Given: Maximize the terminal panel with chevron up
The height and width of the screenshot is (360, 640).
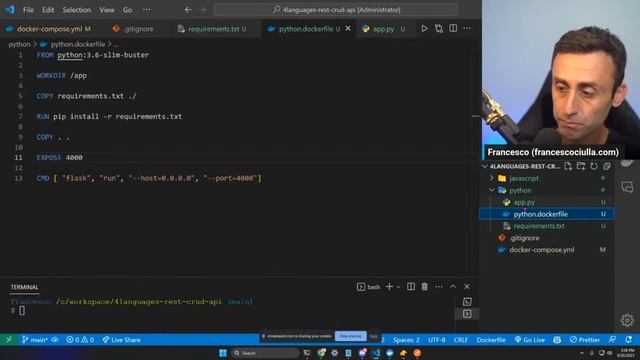Looking at the screenshot, I should click(453, 287).
